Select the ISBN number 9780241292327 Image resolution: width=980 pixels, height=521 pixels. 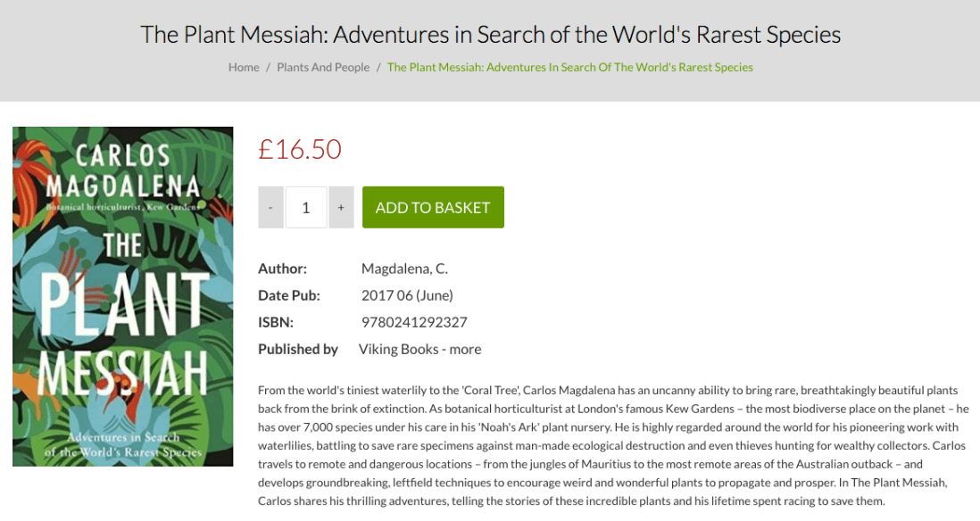pos(414,322)
